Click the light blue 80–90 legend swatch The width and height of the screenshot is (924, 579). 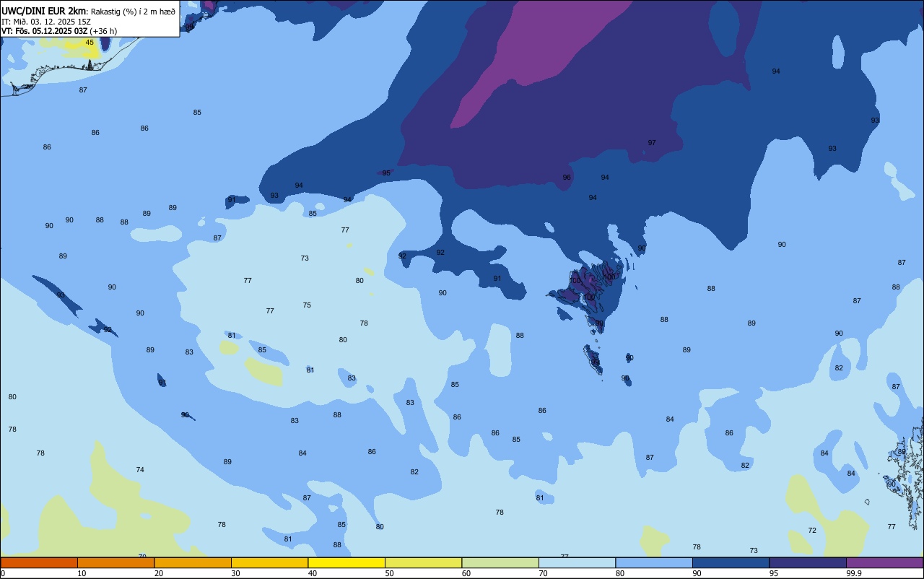(x=654, y=562)
